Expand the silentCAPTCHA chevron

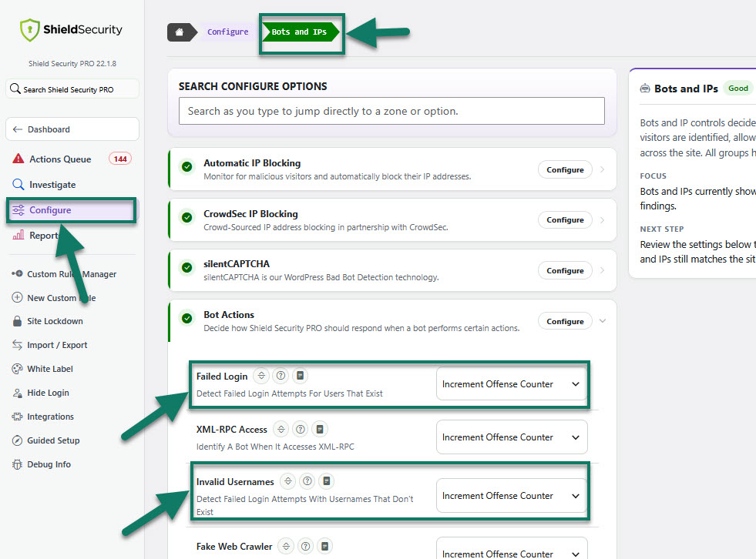(602, 270)
